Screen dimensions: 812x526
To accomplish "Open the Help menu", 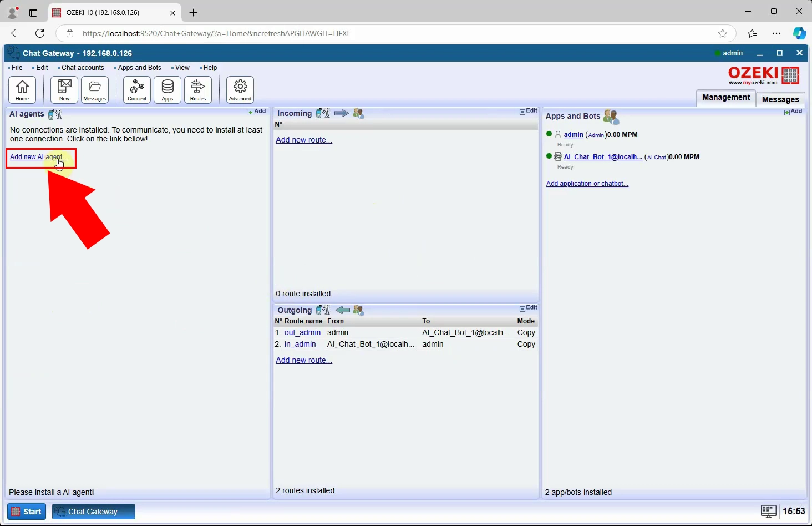I will [x=210, y=68].
